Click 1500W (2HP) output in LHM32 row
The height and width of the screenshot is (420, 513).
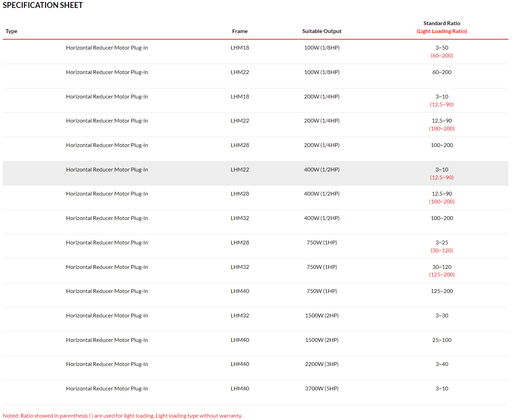[322, 316]
